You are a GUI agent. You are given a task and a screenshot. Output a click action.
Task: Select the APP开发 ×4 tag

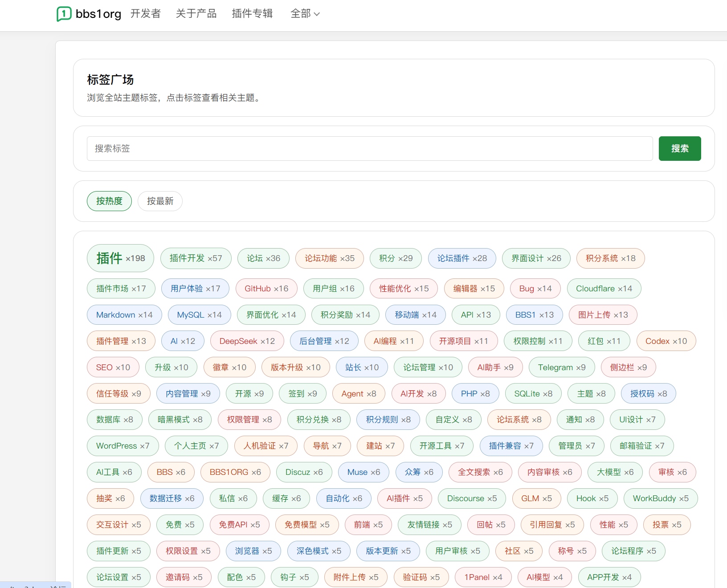tap(609, 577)
